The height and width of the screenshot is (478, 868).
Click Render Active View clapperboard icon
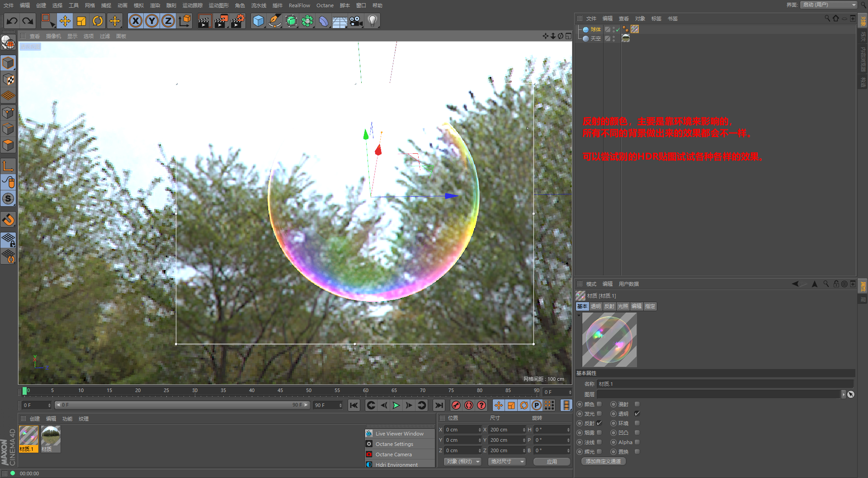point(204,21)
